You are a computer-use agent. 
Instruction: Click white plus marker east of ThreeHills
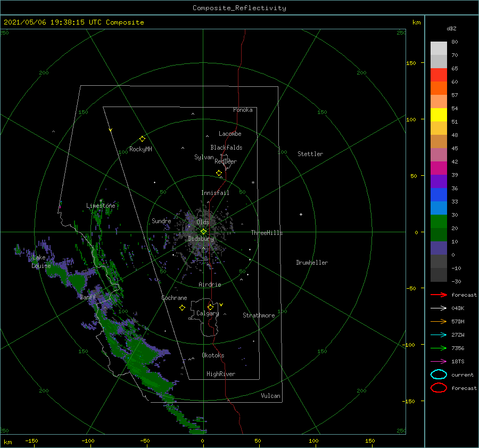(x=301, y=214)
